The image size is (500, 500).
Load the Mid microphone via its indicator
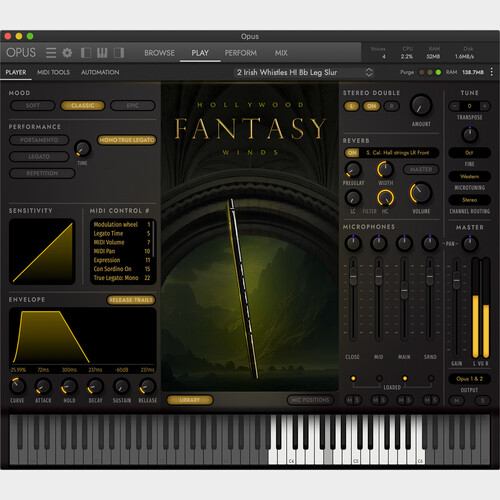(379, 378)
